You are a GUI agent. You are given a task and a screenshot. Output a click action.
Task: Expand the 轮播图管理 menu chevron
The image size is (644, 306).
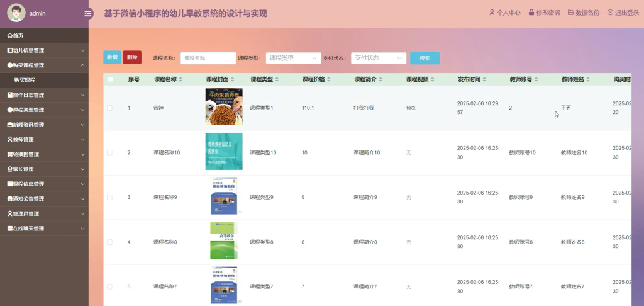[82, 154]
